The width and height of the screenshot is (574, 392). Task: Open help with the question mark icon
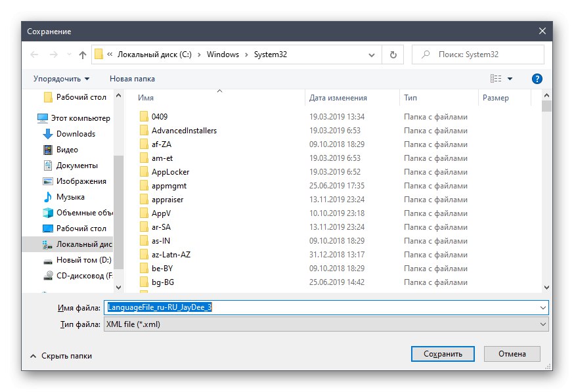click(x=537, y=79)
